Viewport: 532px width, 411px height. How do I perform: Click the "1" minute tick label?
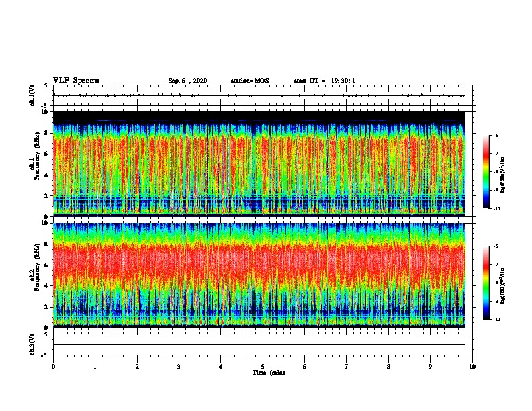point(95,367)
